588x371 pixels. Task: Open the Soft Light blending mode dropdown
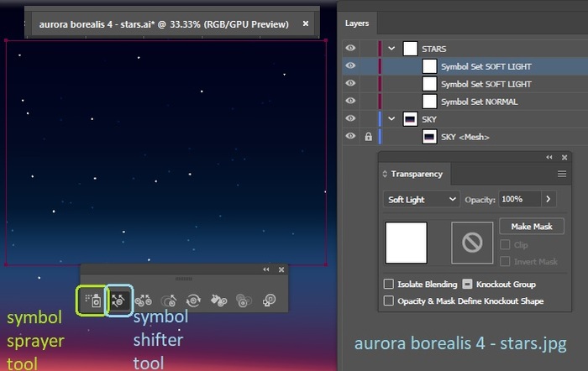[422, 199]
